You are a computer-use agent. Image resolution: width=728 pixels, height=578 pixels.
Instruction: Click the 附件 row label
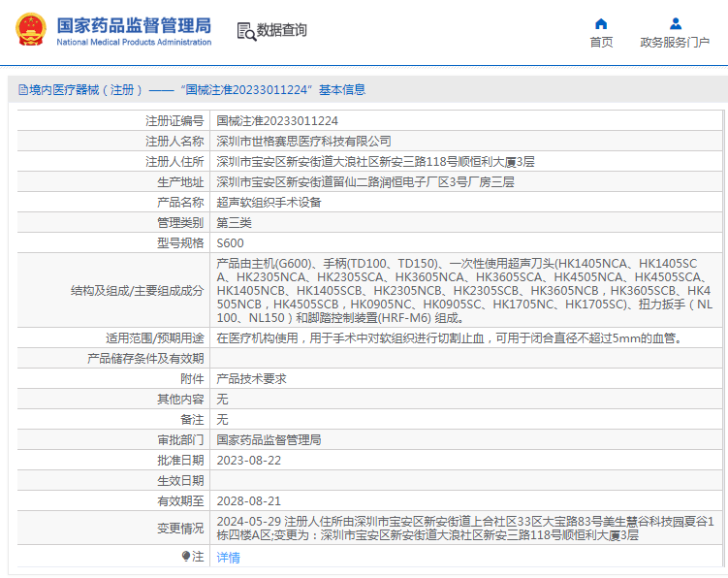click(x=192, y=378)
